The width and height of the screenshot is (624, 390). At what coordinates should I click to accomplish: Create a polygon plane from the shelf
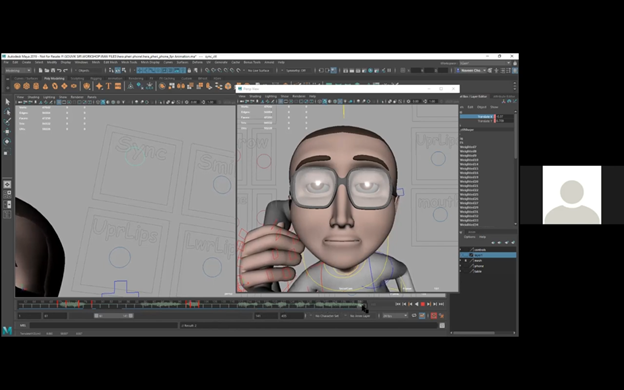pyautogui.click(x=64, y=86)
